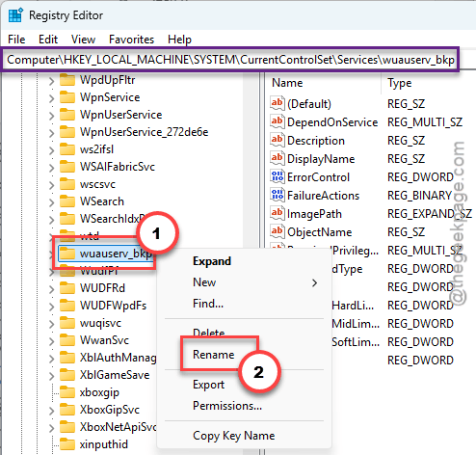Image resolution: width=476 pixels, height=455 pixels.
Task: Click the (Default) value icon
Action: point(278,103)
